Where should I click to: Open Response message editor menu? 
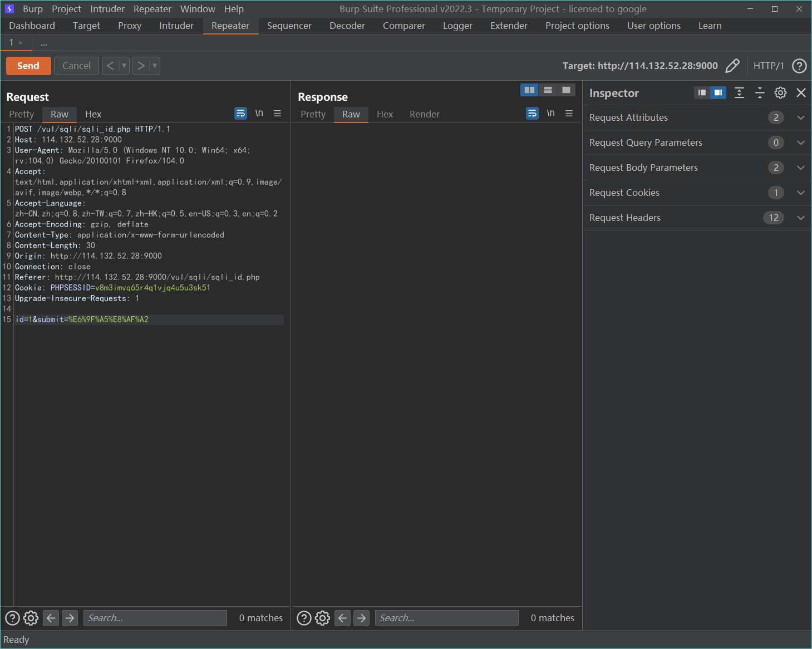coord(569,114)
